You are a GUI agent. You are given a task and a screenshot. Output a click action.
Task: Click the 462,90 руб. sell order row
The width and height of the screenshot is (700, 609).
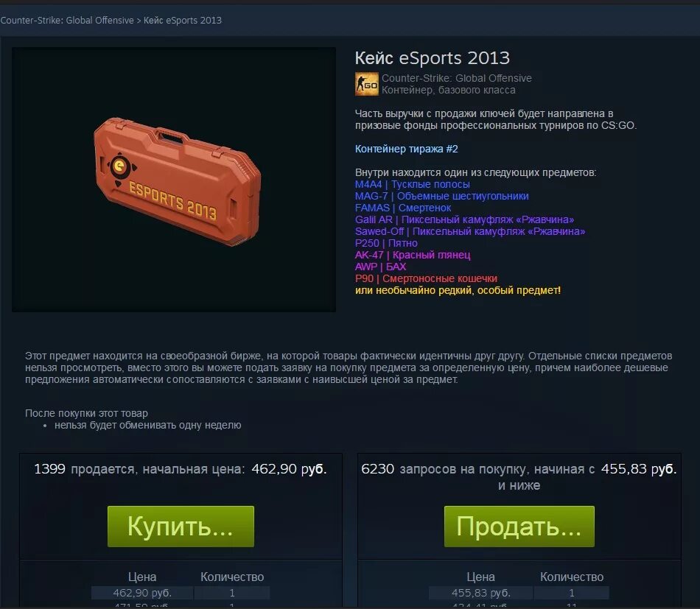[181, 593]
